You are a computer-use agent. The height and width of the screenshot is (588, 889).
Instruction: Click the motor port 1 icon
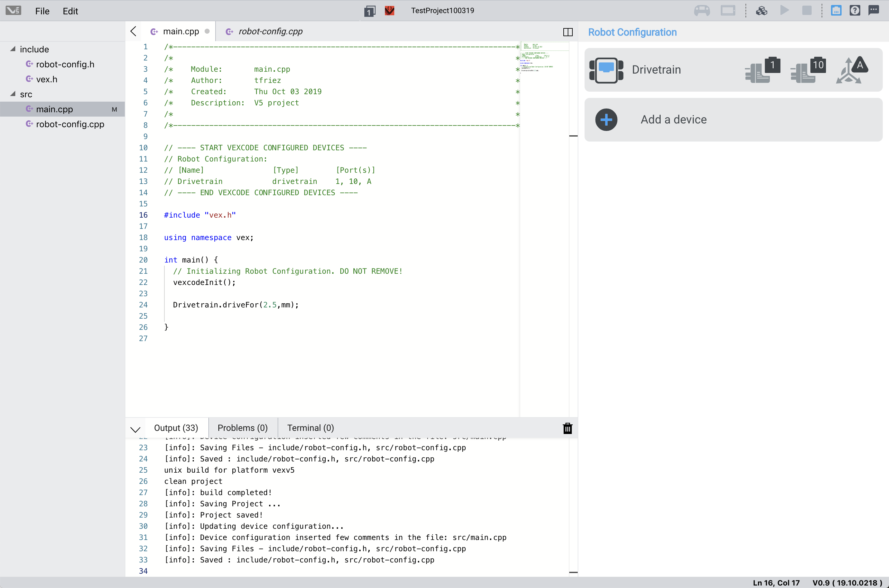click(x=763, y=70)
